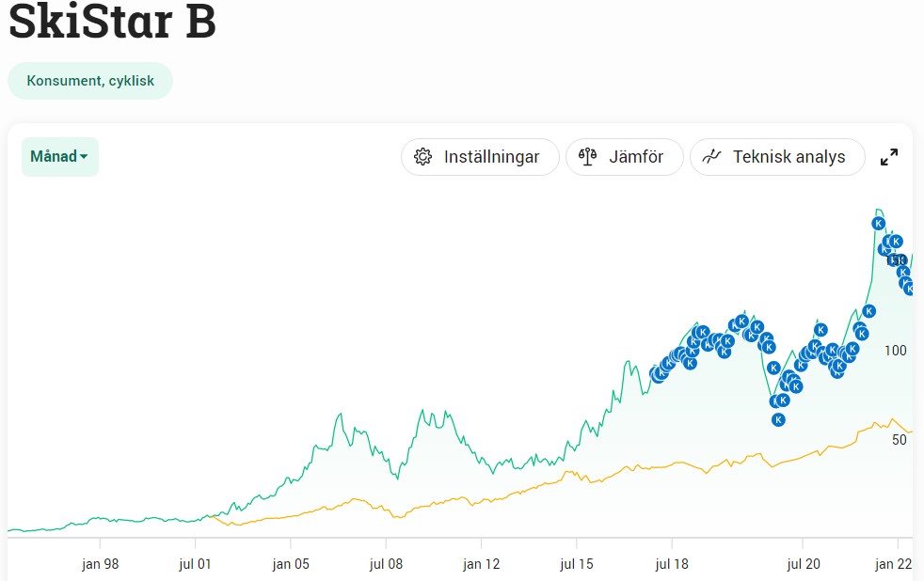Open the Jämför comparison option

tap(624, 157)
